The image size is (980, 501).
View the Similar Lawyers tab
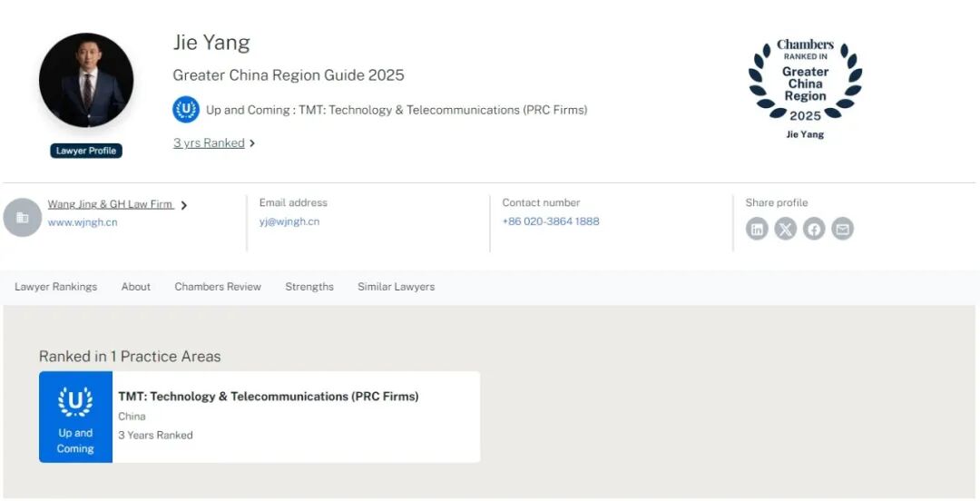click(x=396, y=287)
